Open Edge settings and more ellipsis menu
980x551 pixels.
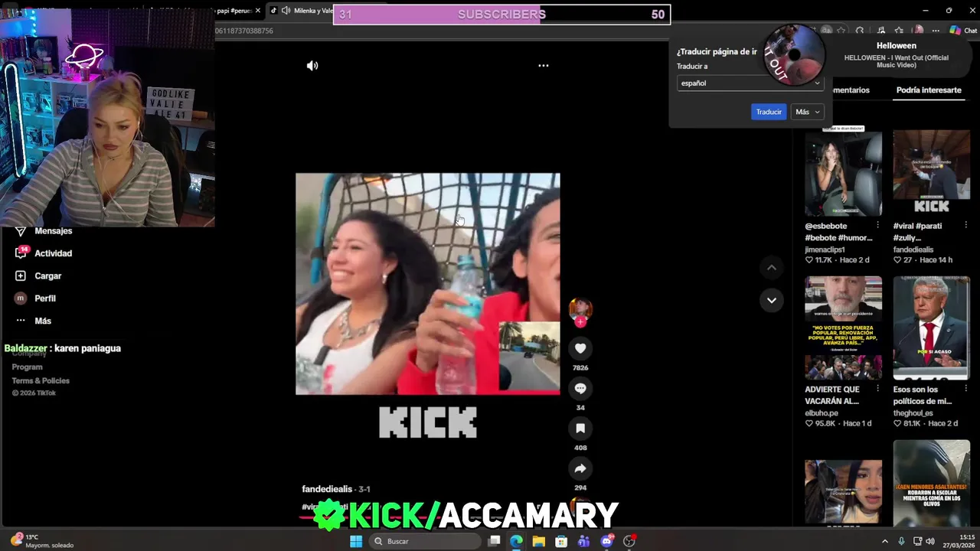point(936,31)
